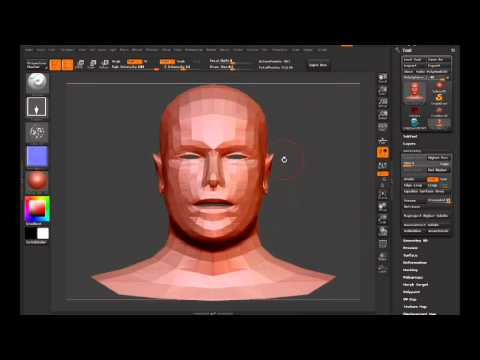
Task: Toggle PolyFrame display on the right shelf
Action: [x=383, y=244]
